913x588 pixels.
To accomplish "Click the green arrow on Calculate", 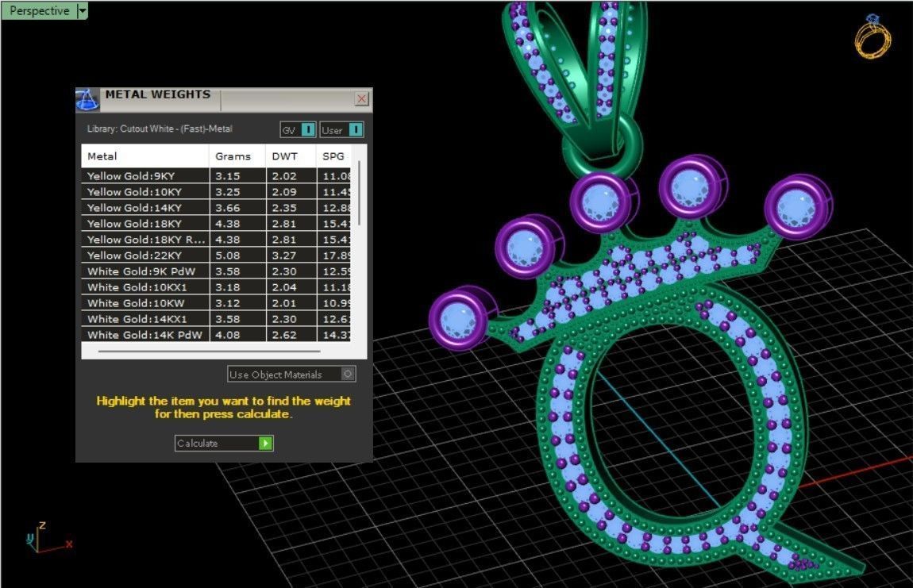I will [x=265, y=443].
